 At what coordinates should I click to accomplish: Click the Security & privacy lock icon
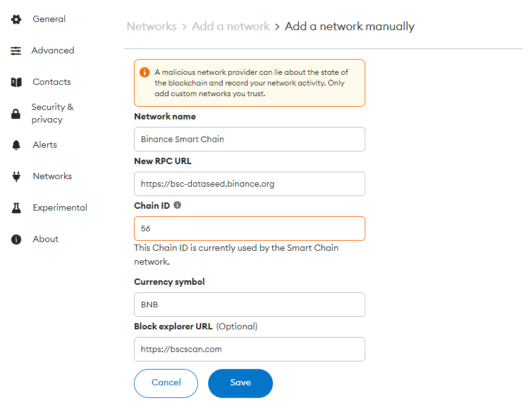[x=16, y=114]
